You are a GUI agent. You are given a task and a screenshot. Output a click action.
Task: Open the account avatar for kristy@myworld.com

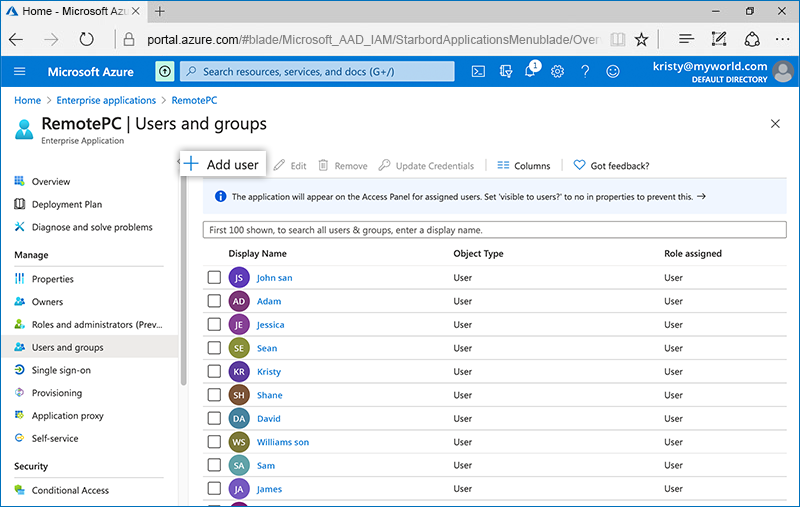pos(783,71)
